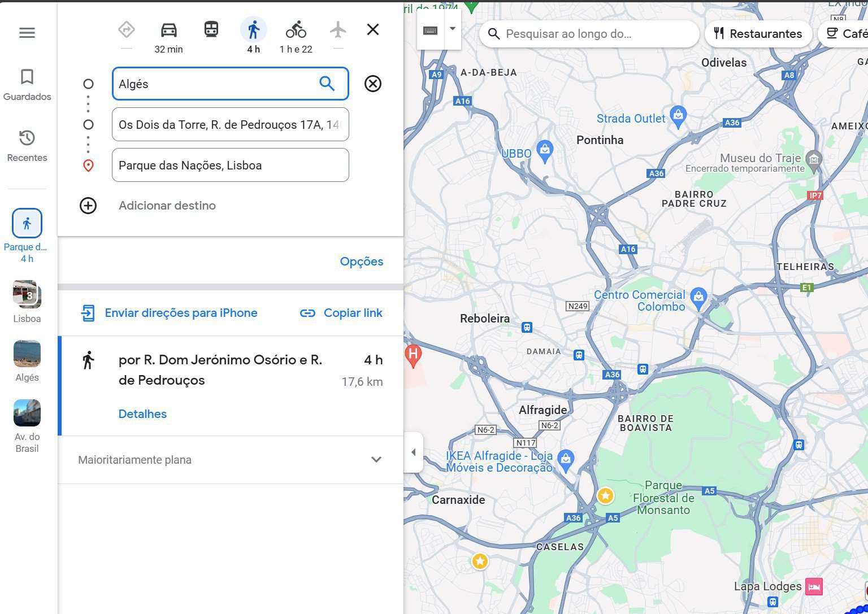Open the keyboard layout dropdown arrow
Viewport: 868px width, 614px height.
[452, 28]
